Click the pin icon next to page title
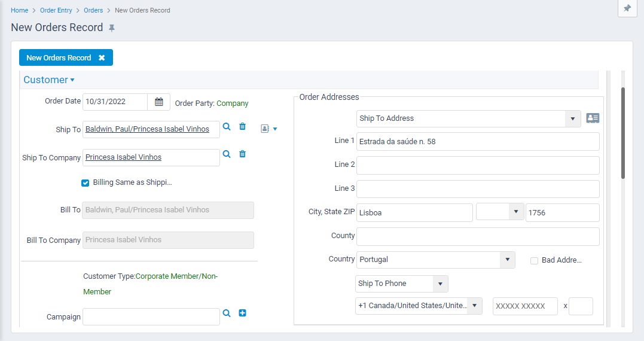This screenshot has height=341, width=644. click(112, 28)
